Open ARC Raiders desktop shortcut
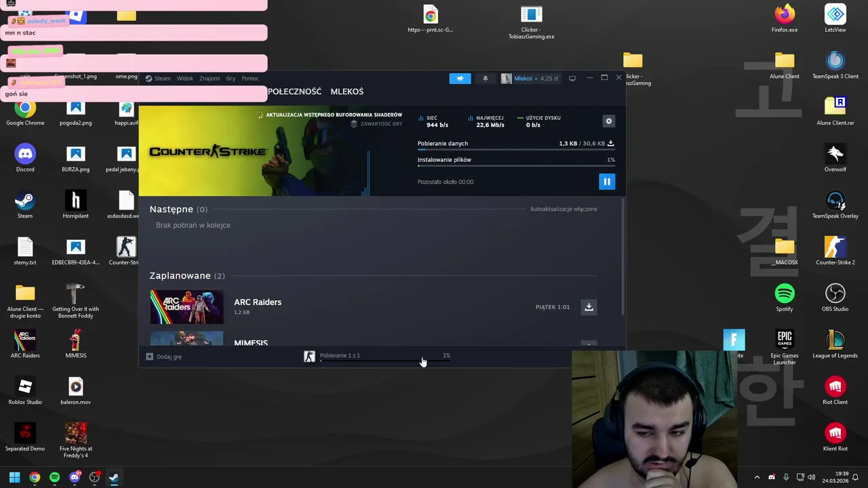 tap(25, 344)
